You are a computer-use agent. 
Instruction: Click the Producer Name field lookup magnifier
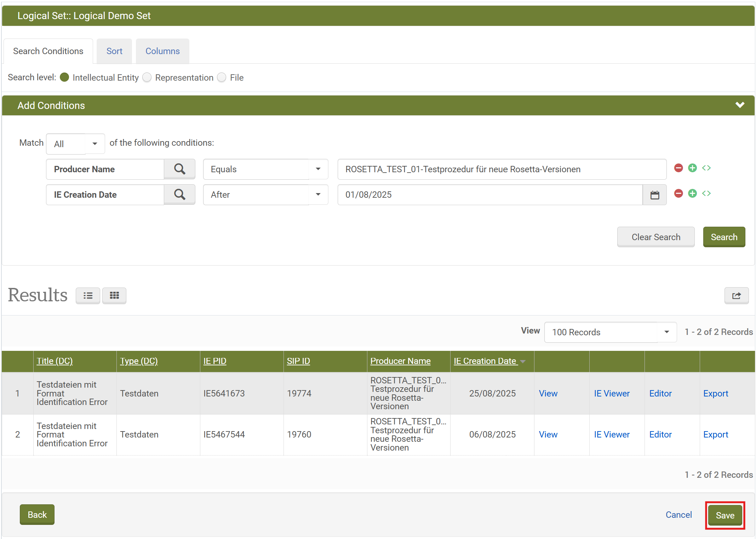179,169
